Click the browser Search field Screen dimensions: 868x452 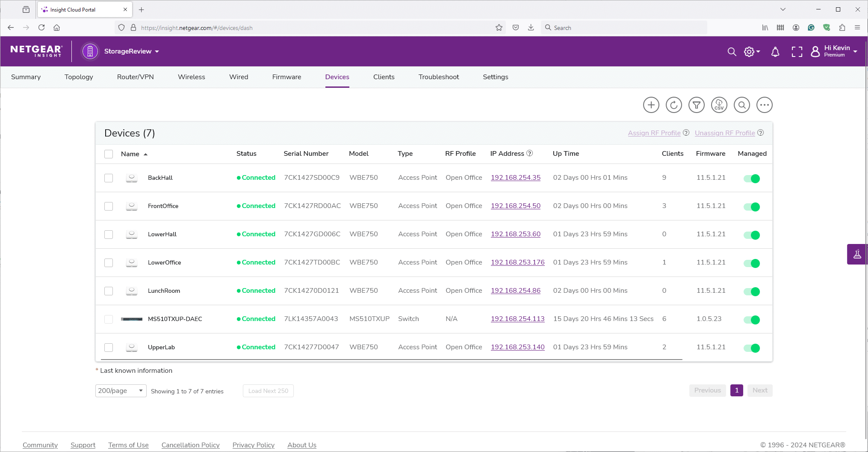coord(624,28)
